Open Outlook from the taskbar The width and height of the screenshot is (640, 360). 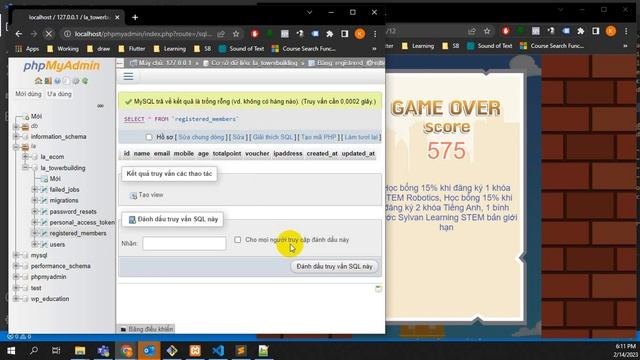click(x=149, y=351)
